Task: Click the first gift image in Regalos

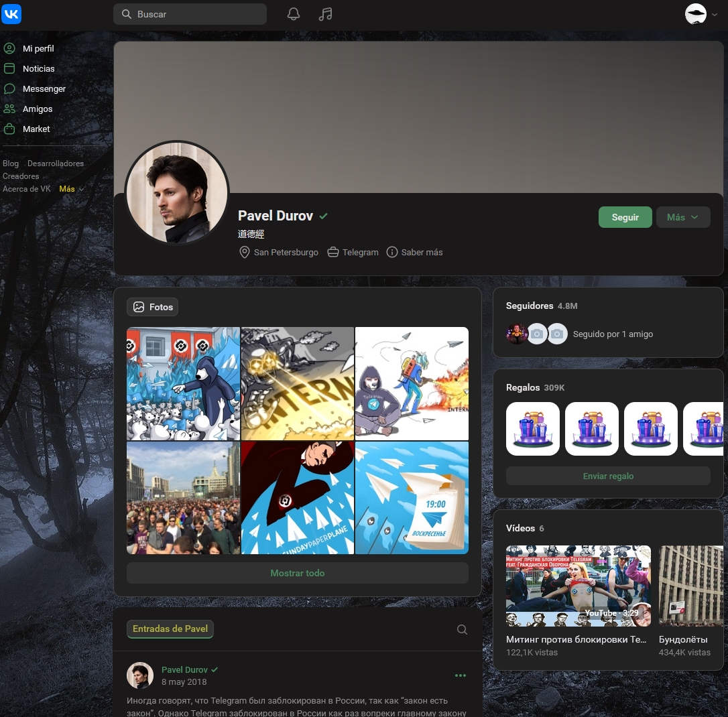Action: 532,429
